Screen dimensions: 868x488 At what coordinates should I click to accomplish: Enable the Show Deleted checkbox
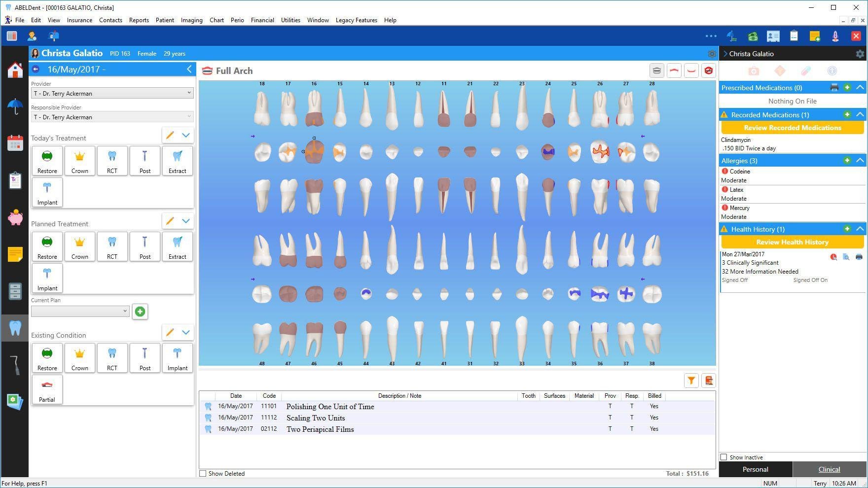[203, 473]
